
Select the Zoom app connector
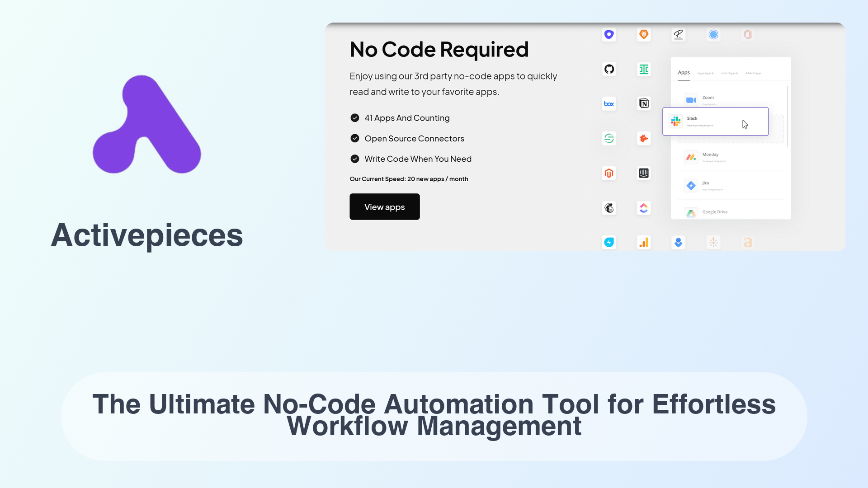[707, 97]
